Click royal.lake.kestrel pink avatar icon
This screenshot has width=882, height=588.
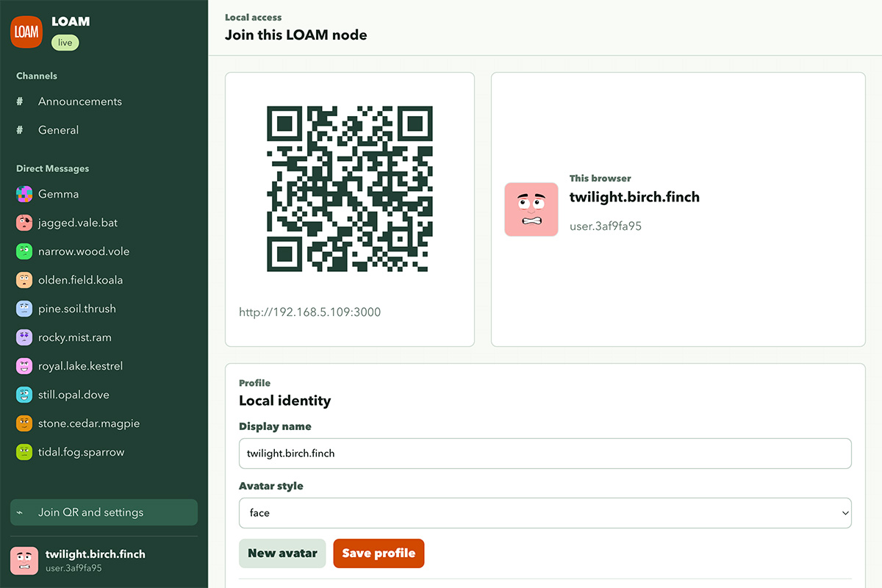(24, 366)
